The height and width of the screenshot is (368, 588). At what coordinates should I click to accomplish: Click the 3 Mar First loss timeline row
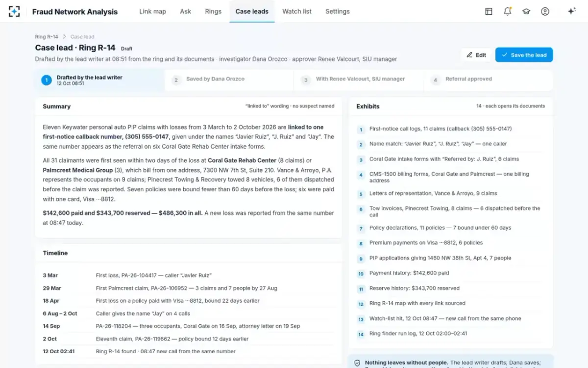point(189,276)
